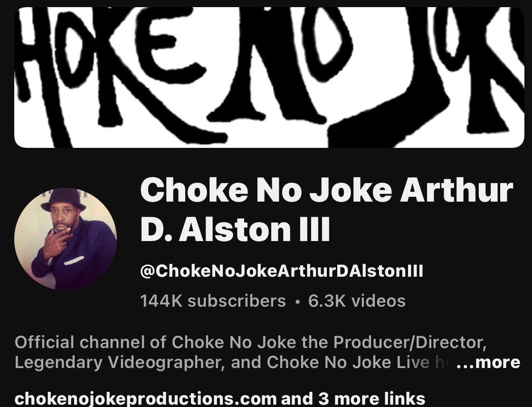Show the "and 3 more links" list
The height and width of the screenshot is (407, 532).
click(x=353, y=399)
